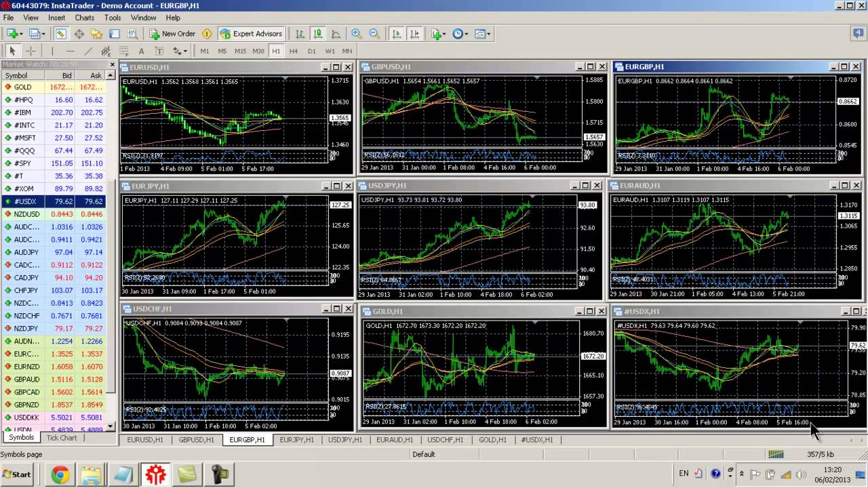This screenshot has height=488, width=868.
Task: Select the arrow cursor tool
Action: click(12, 51)
